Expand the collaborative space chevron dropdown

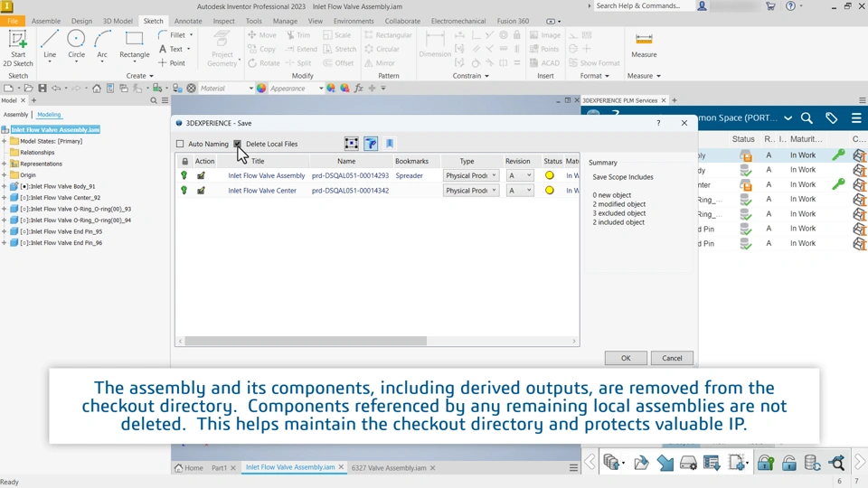point(788,117)
